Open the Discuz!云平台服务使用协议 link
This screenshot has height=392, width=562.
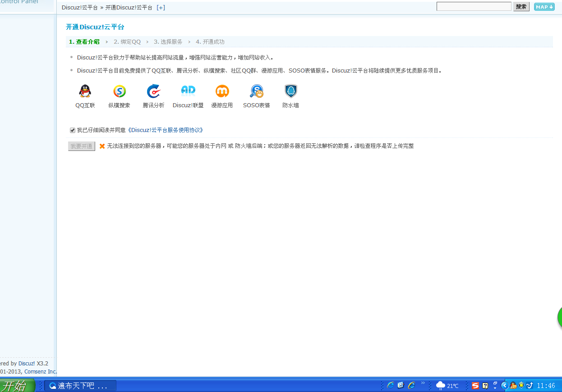pyautogui.click(x=166, y=130)
